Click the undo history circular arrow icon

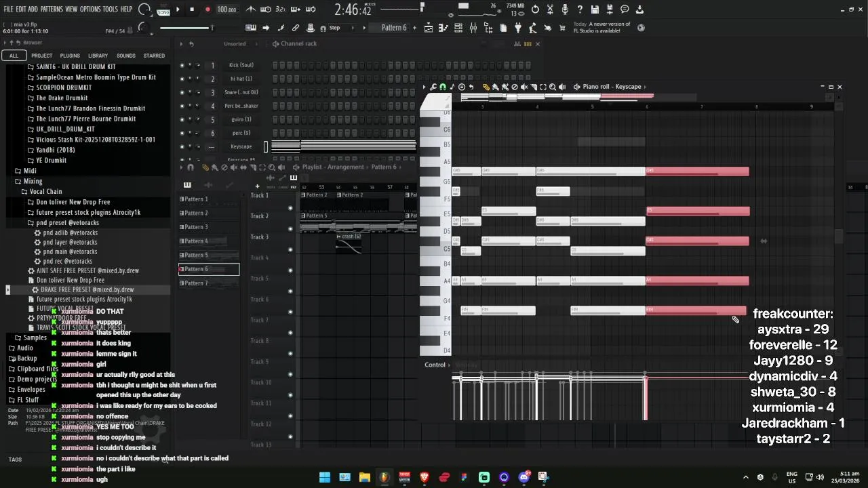point(535,9)
